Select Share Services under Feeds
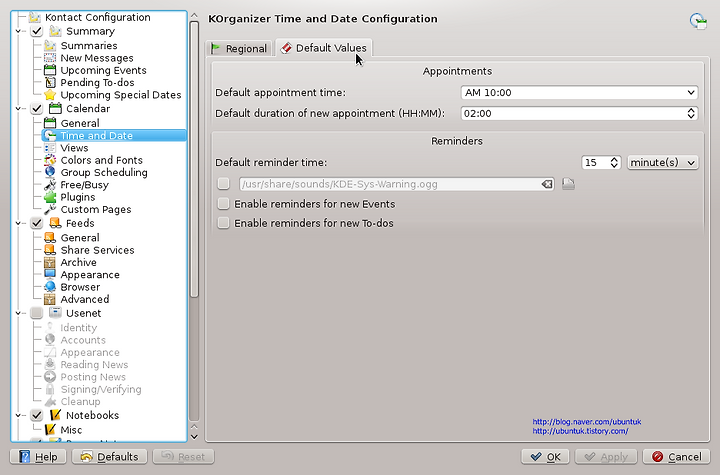The height and width of the screenshot is (475, 720). point(97,250)
